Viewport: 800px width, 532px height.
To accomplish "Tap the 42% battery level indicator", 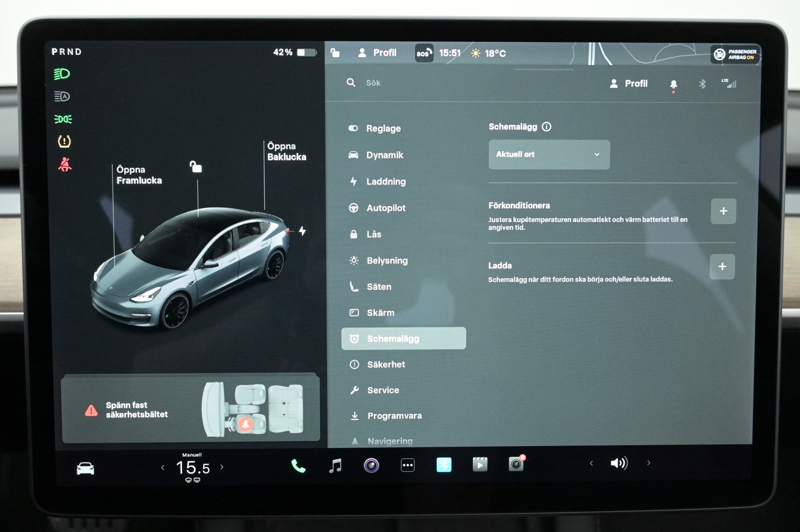I will pyautogui.click(x=295, y=52).
